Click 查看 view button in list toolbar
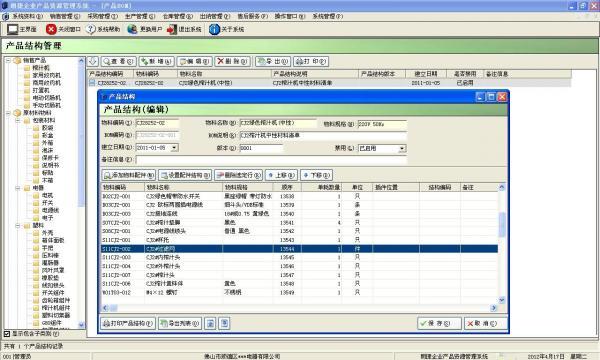This screenshot has width=600, height=360. click(x=118, y=61)
